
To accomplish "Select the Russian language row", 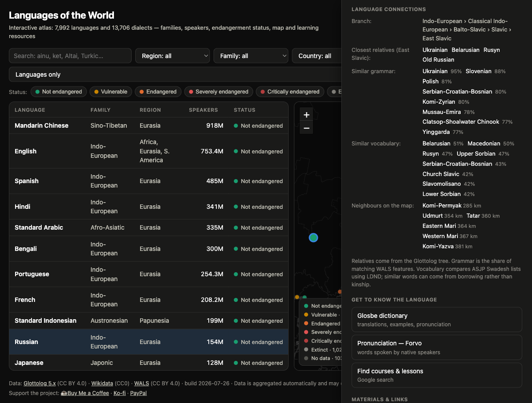I will [x=149, y=342].
